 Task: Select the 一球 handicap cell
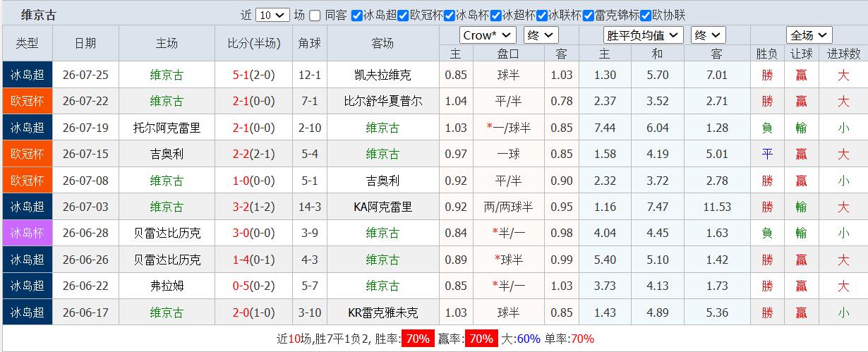(x=509, y=154)
